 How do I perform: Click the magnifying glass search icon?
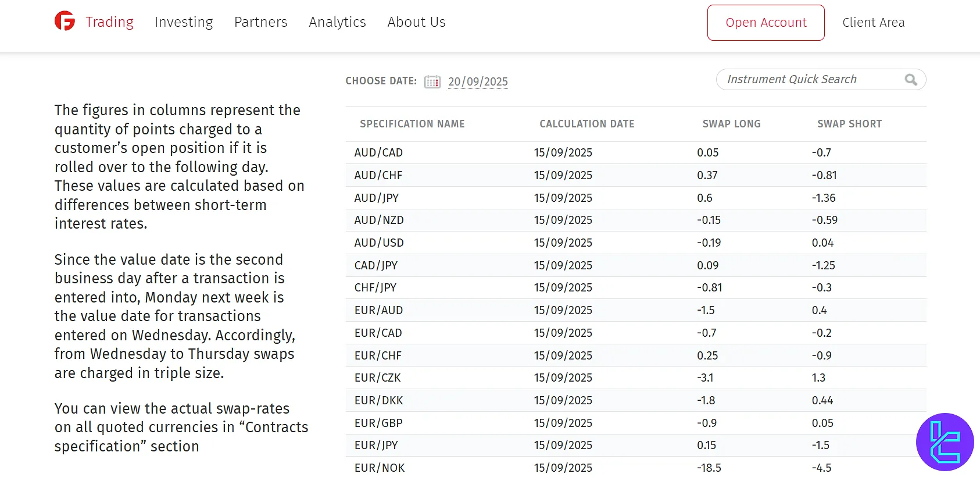910,80
